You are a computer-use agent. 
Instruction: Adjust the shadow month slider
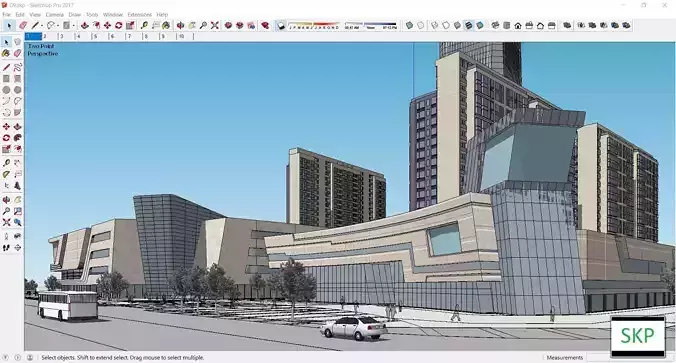pyautogui.click(x=313, y=25)
